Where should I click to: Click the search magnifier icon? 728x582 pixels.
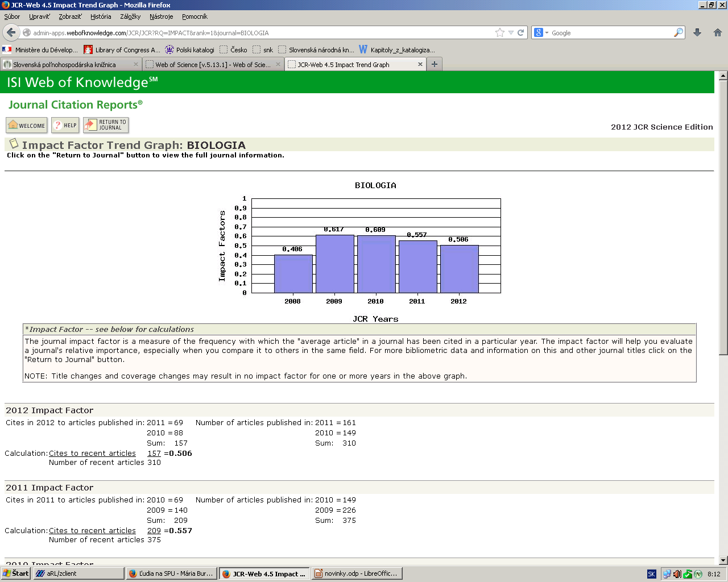(x=678, y=32)
